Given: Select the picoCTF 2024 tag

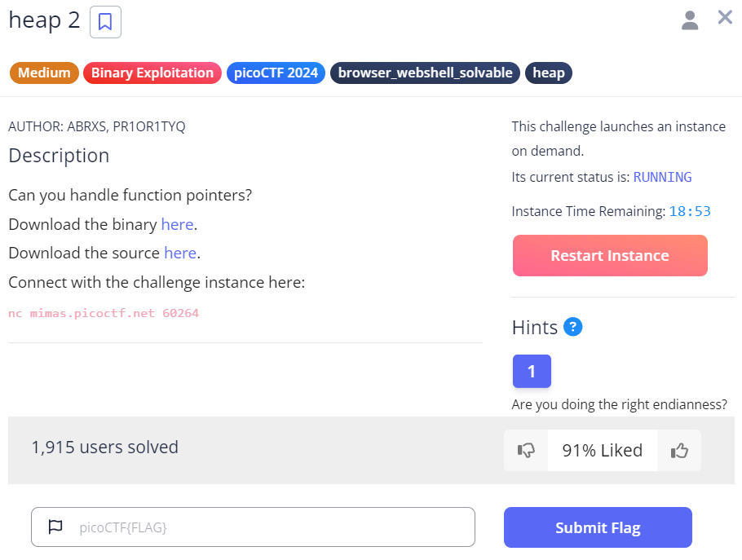Looking at the screenshot, I should click(x=276, y=73).
